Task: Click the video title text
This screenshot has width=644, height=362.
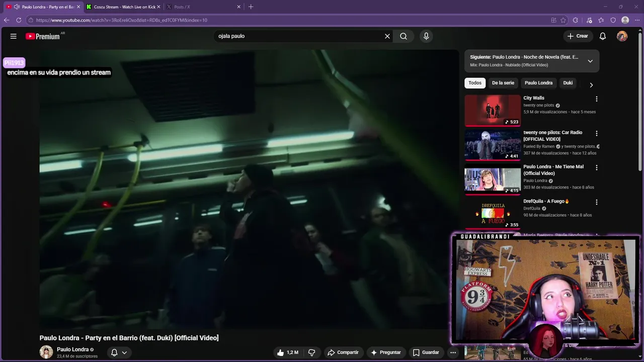Action: (x=129, y=338)
